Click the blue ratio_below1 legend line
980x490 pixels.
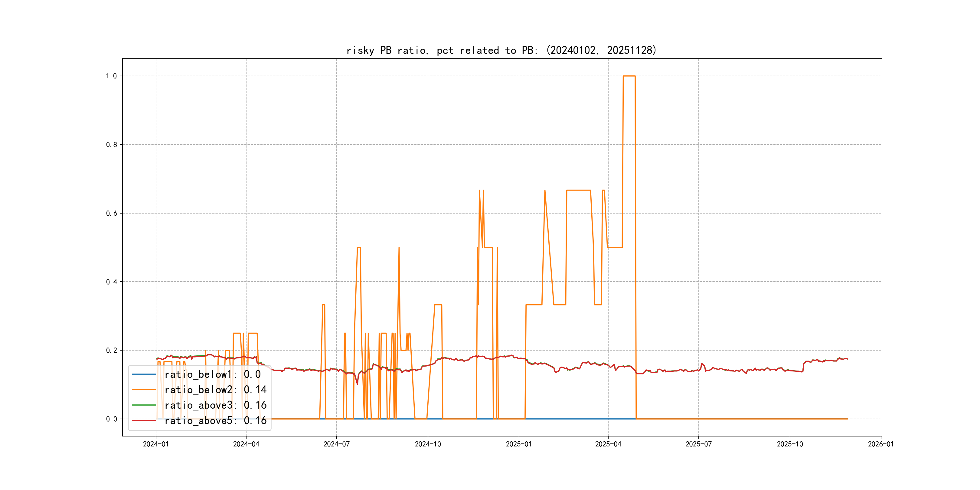144,374
